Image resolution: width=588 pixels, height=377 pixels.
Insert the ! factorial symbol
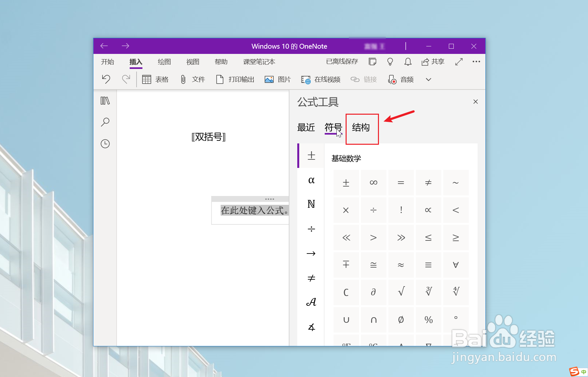pos(401,210)
